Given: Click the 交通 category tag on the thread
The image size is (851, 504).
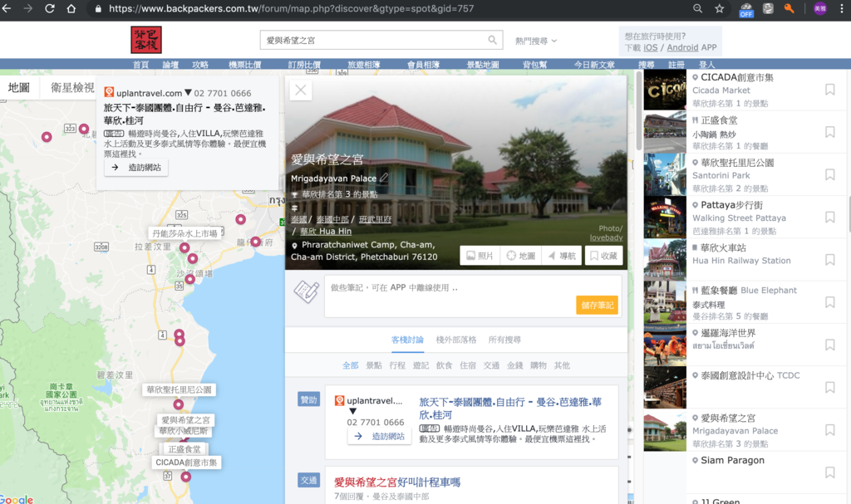Looking at the screenshot, I should coord(308,480).
